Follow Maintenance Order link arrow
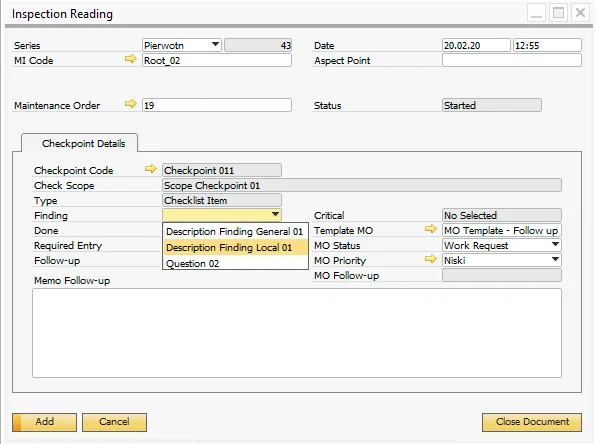The width and height of the screenshot is (596, 444). coord(130,104)
